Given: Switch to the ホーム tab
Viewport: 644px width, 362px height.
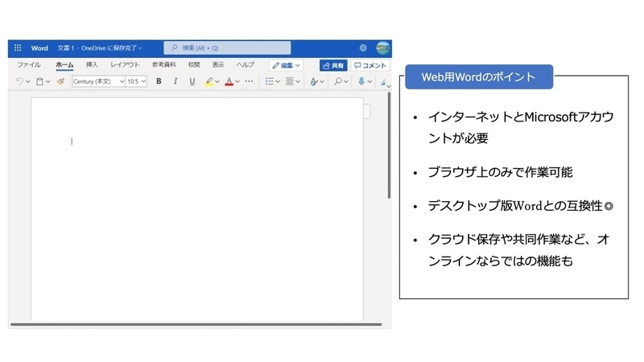Looking at the screenshot, I should coord(64,65).
